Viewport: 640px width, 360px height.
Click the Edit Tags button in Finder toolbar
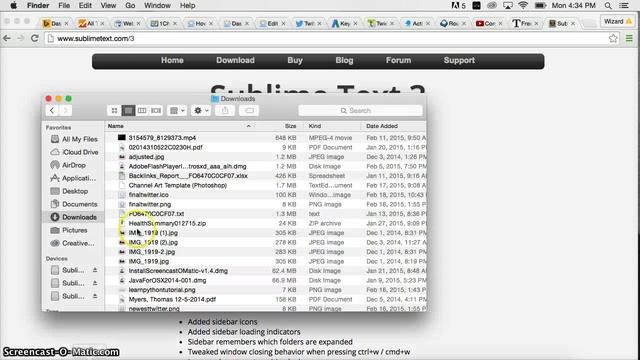click(249, 111)
